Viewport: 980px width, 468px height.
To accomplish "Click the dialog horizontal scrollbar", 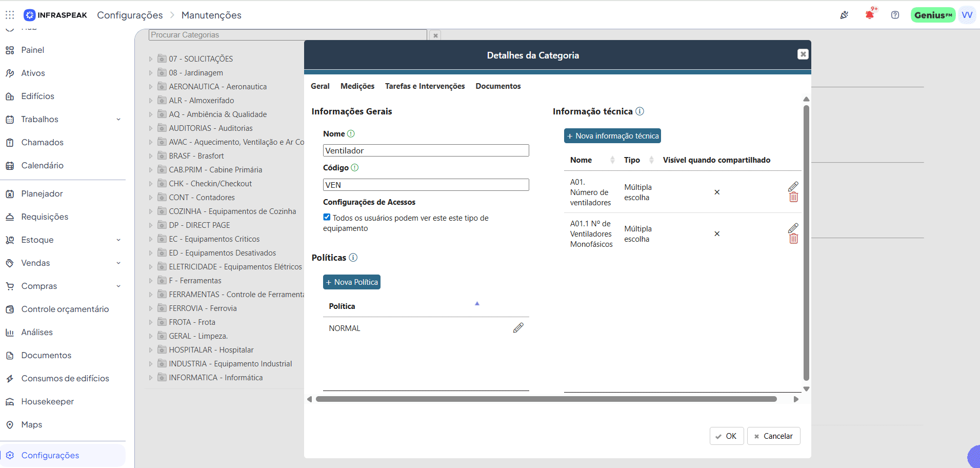I will [x=546, y=399].
